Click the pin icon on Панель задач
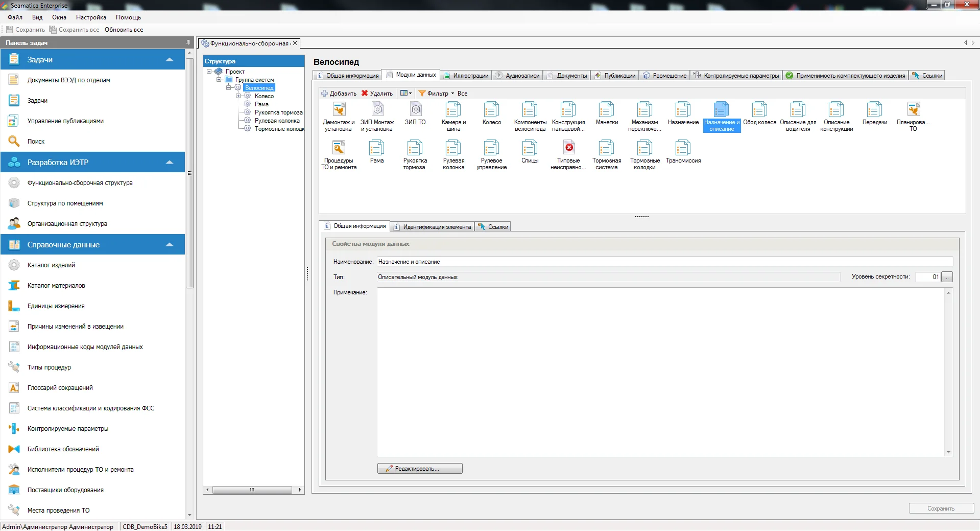Viewport: 980px width, 531px height. pos(188,42)
